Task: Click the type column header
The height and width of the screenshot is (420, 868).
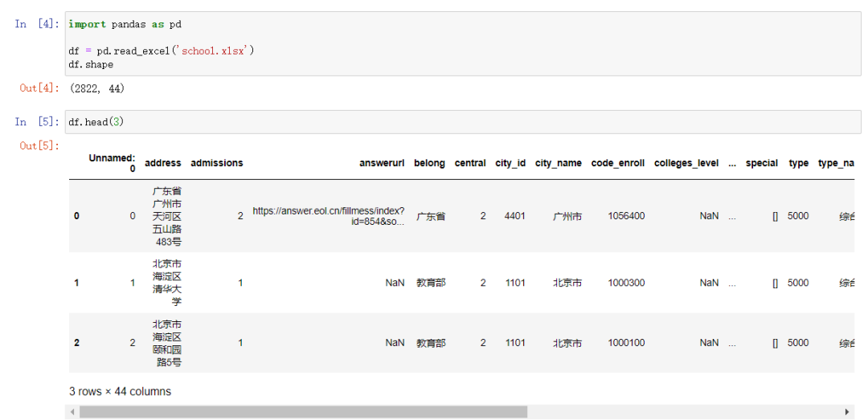Action: click(x=798, y=163)
